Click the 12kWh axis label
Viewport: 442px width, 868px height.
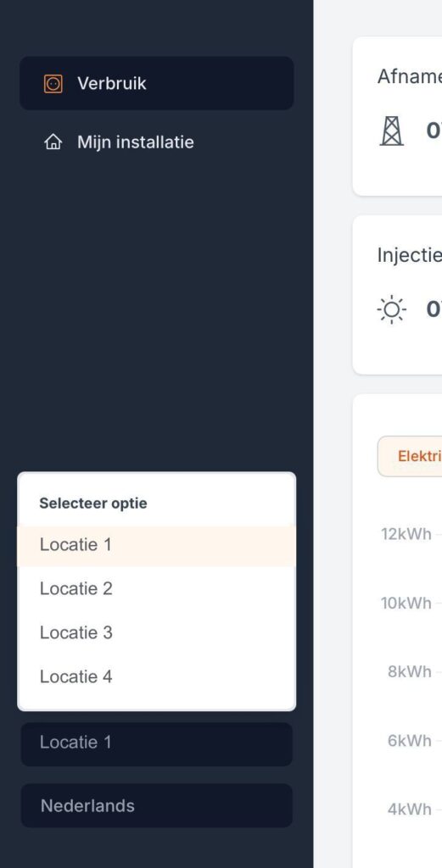[x=406, y=534]
